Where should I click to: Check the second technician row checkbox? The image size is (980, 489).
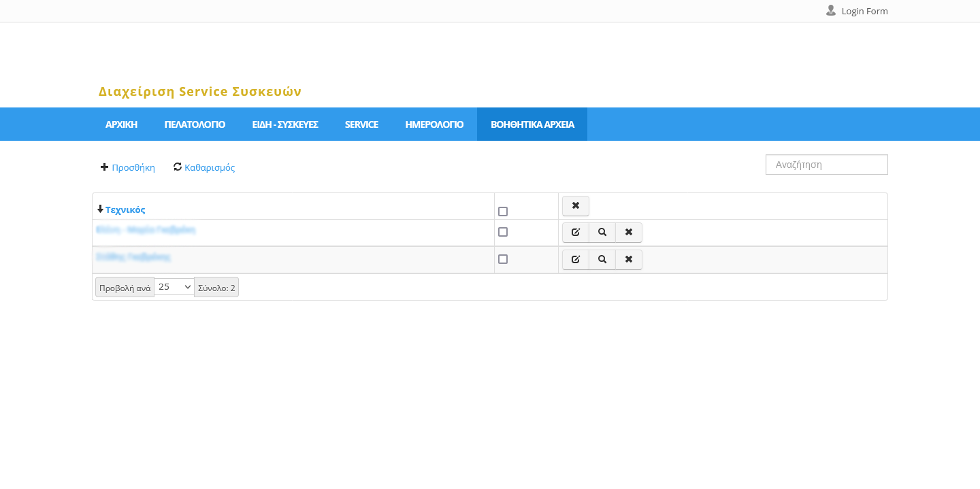pos(503,259)
